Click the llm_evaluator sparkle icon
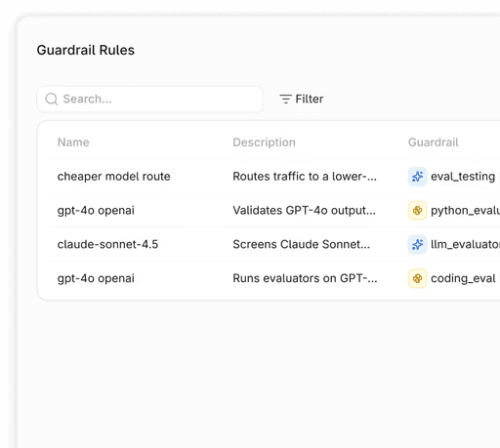This screenshot has height=448, width=500. click(417, 244)
